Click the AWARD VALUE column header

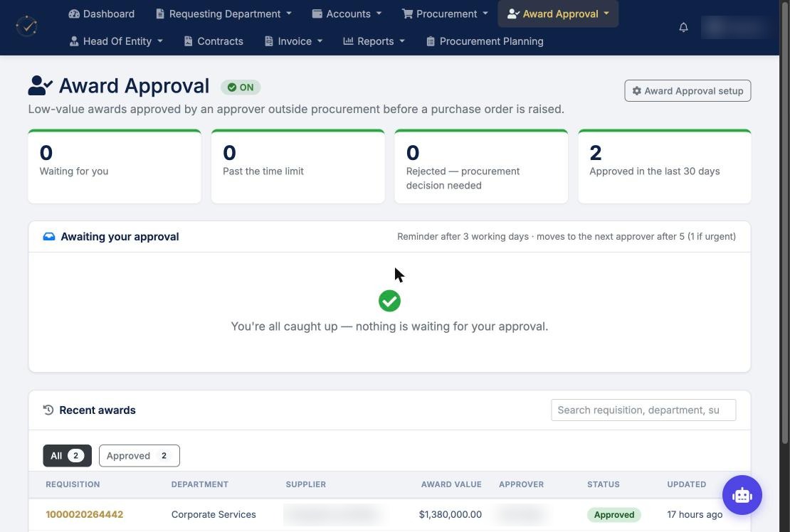tap(451, 484)
